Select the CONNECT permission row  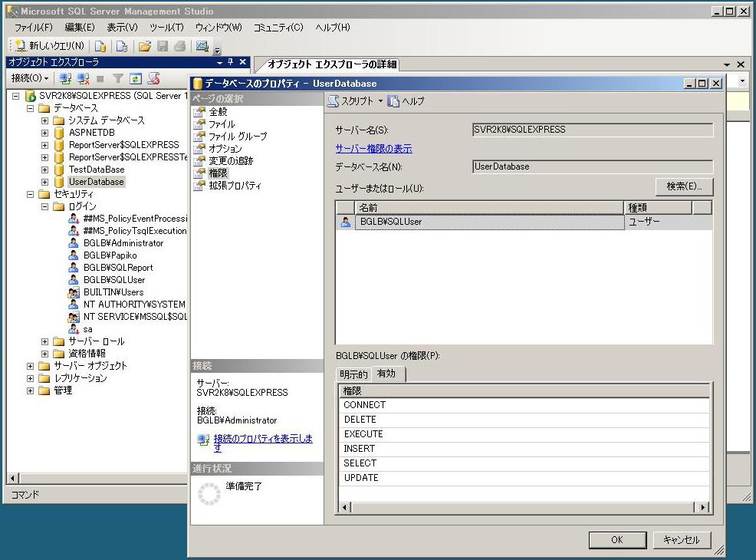524,405
